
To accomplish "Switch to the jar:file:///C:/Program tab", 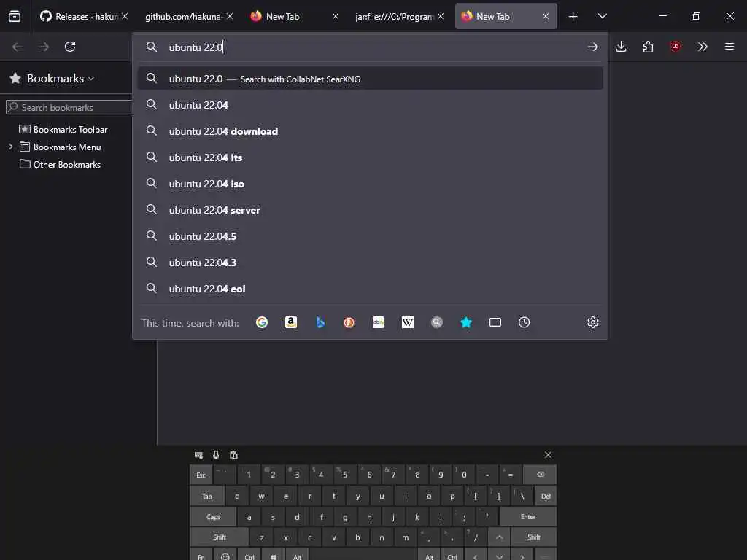I will (x=394, y=17).
